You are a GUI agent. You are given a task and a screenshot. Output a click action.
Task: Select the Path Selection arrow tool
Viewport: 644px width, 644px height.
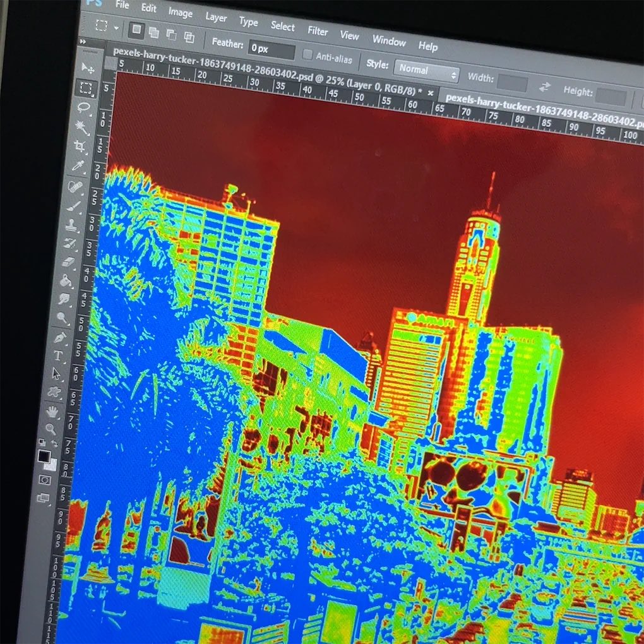pos(56,374)
